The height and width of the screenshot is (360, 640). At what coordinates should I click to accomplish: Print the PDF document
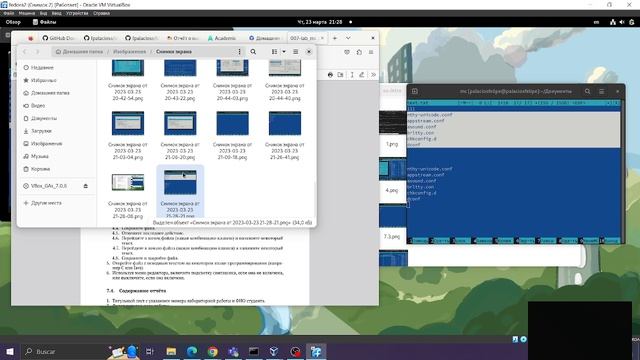[x=330, y=75]
